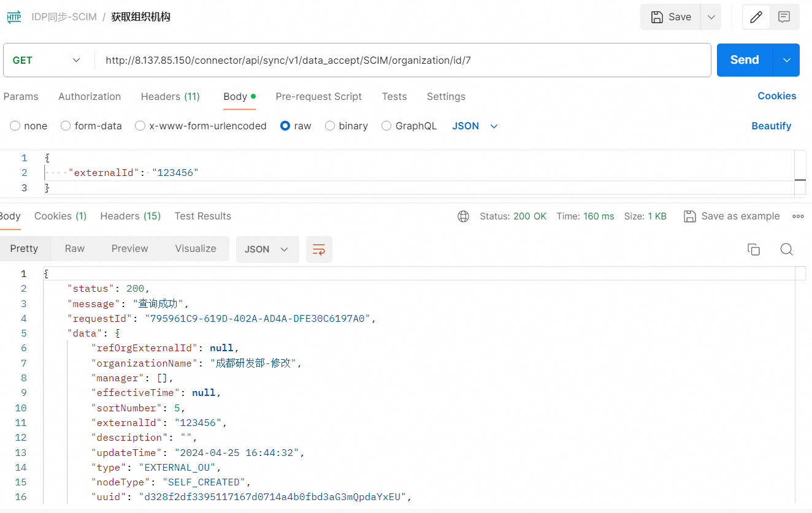Viewport: 812px width, 513px height.
Task: Click the Save button
Action: (x=670, y=17)
